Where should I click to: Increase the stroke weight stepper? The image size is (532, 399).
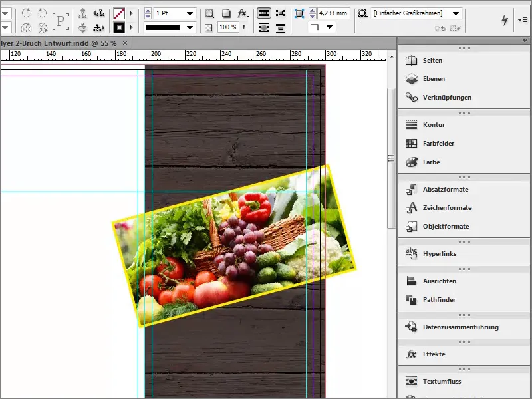(148, 11)
